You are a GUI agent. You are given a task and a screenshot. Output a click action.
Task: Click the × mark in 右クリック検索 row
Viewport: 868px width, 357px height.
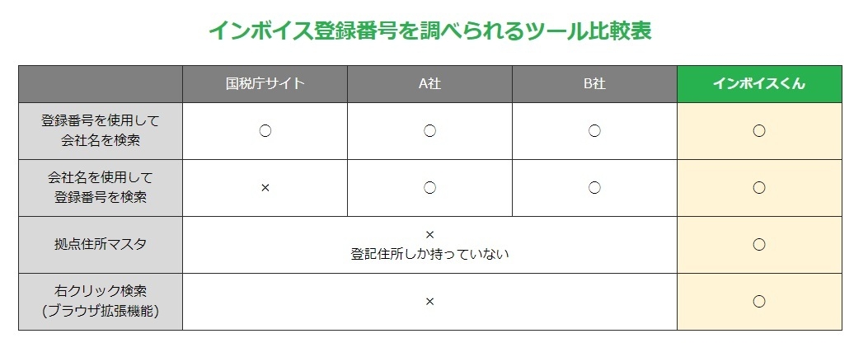tap(429, 302)
